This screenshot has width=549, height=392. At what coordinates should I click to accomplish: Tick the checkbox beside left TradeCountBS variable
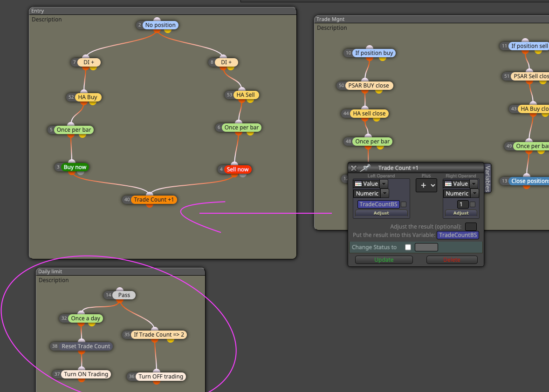coord(404,204)
